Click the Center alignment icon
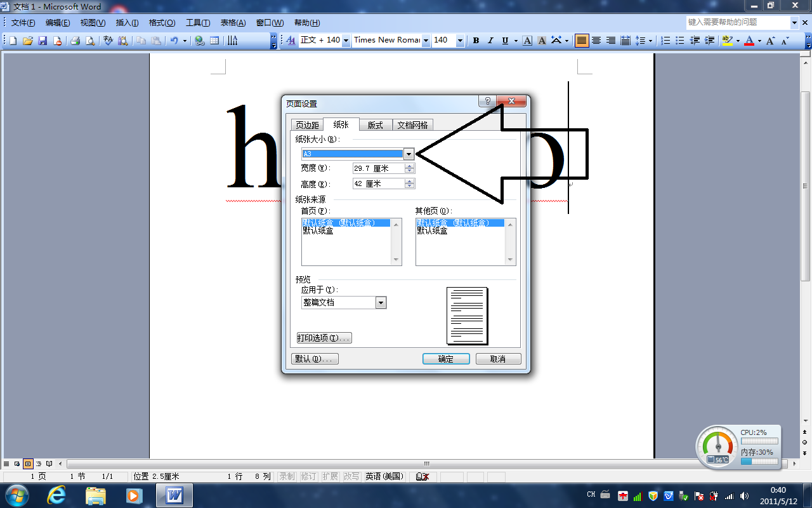The image size is (812, 508). [596, 41]
